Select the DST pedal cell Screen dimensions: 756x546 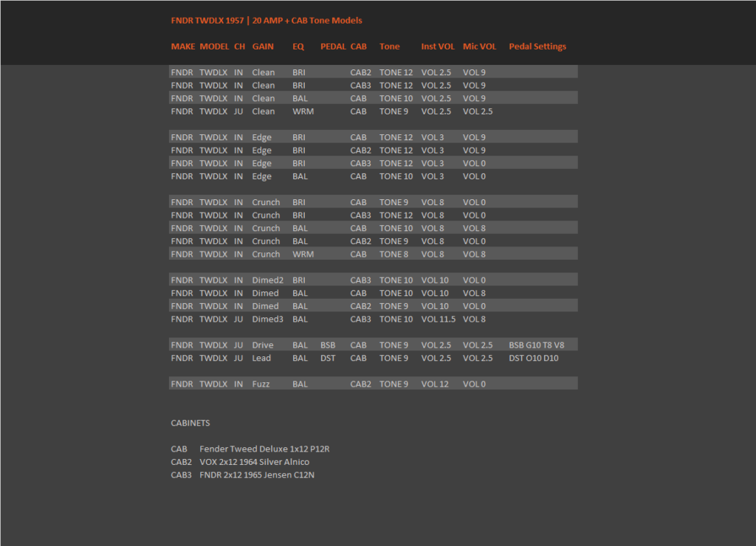[328, 358]
